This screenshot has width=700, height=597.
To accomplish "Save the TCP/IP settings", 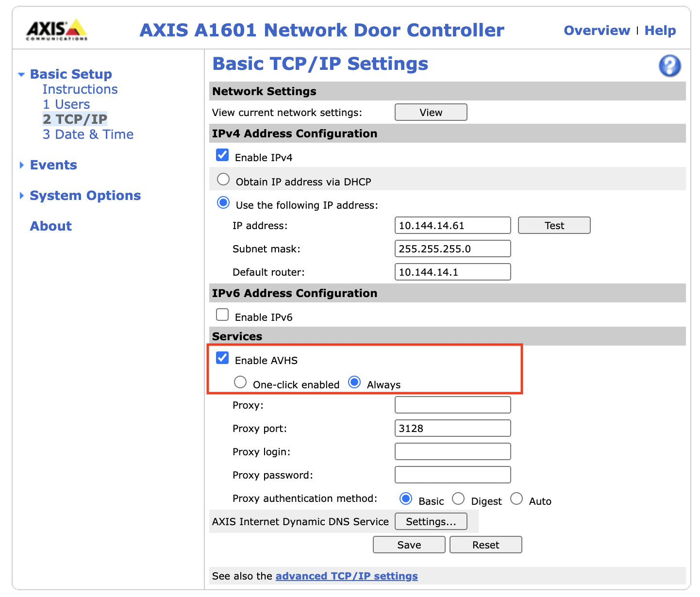I will (409, 545).
